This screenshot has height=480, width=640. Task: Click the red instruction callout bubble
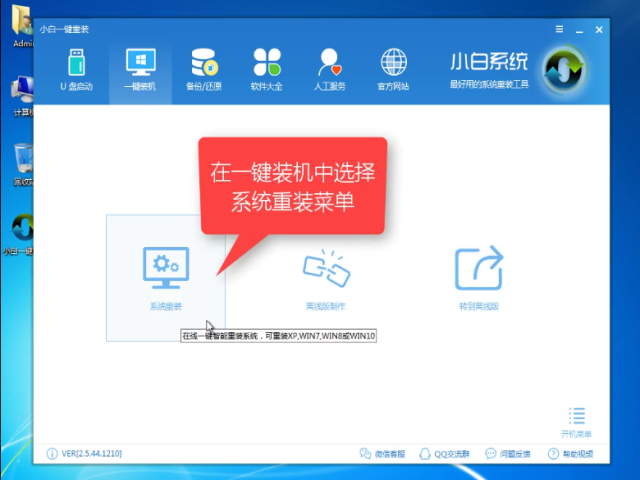pyautogui.click(x=293, y=186)
